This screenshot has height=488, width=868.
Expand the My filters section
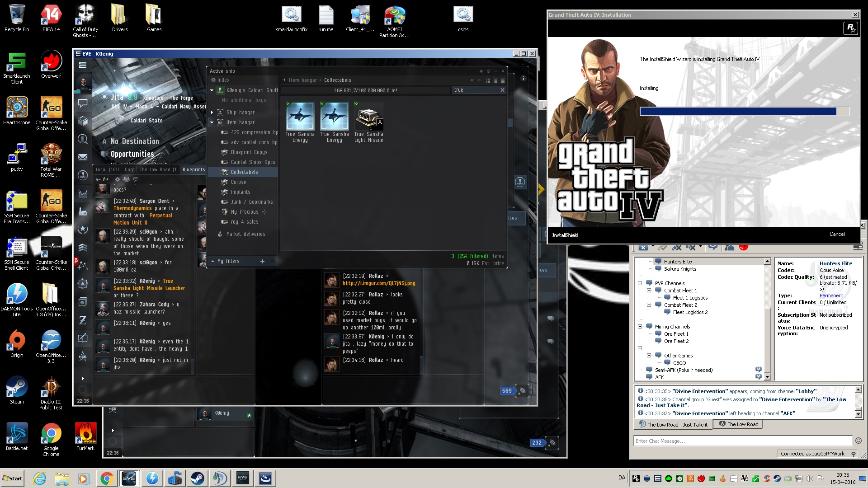(x=213, y=261)
